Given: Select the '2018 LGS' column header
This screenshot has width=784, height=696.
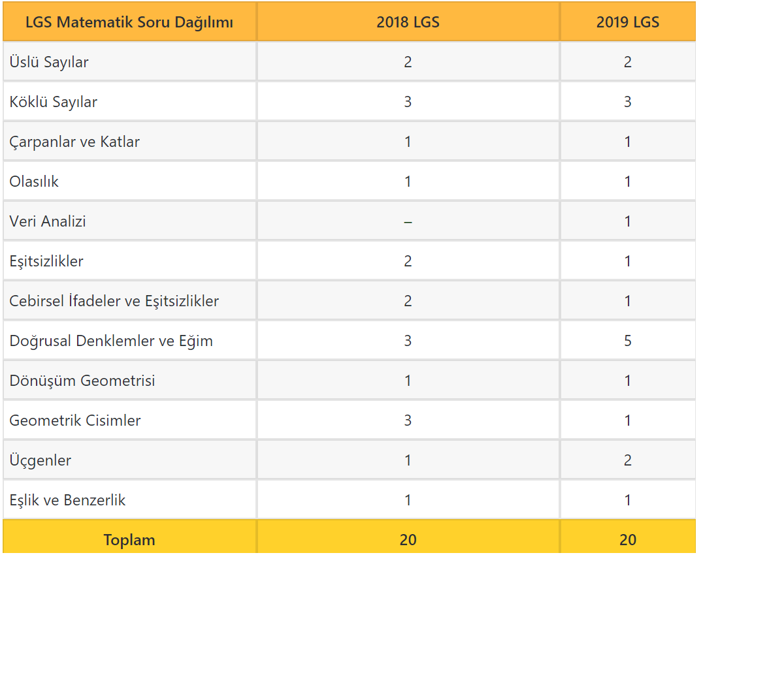Looking at the screenshot, I should click(x=408, y=22).
